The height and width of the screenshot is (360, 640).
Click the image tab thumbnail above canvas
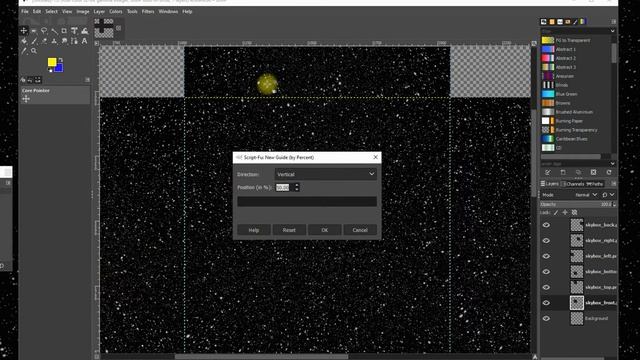tap(104, 29)
